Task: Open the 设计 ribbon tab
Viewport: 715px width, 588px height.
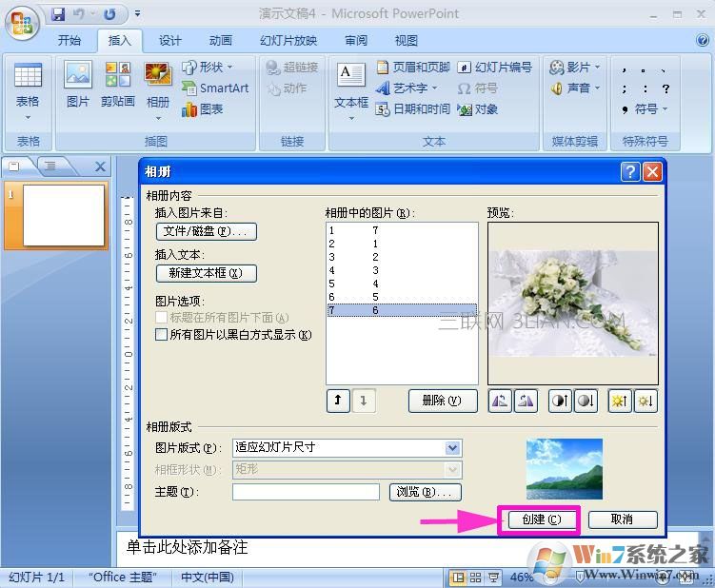Action: tap(170, 41)
